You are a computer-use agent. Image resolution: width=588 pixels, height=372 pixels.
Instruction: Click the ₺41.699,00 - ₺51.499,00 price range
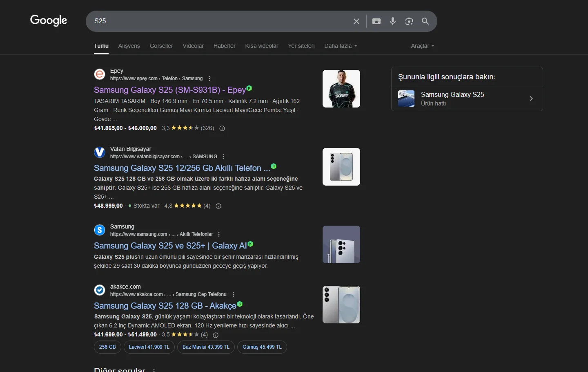point(125,335)
